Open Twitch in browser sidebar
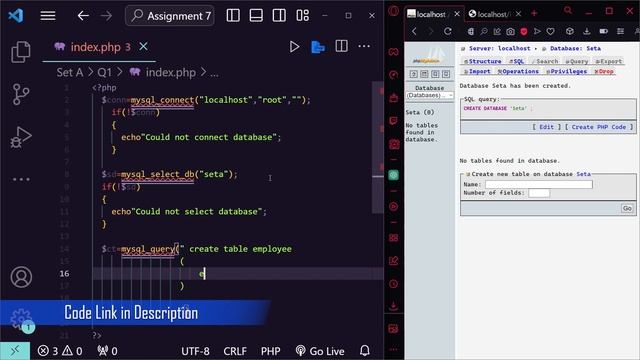This screenshot has height=360, width=640. [x=393, y=121]
